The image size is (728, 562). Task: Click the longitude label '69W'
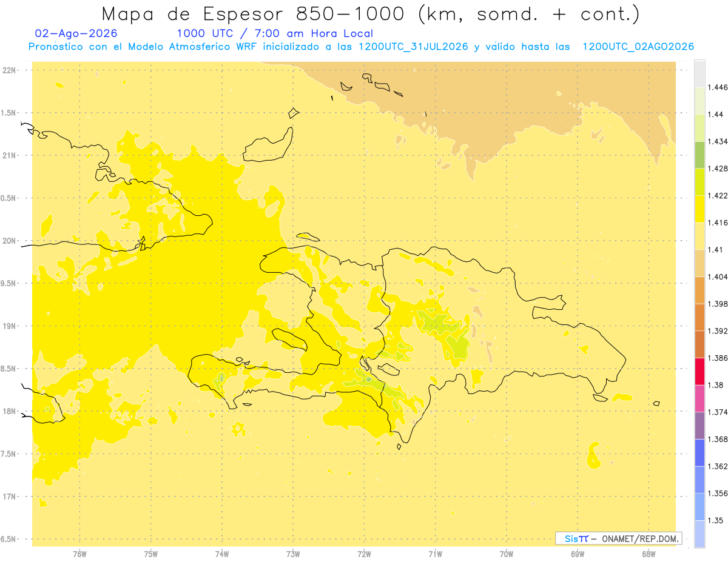coord(578,554)
